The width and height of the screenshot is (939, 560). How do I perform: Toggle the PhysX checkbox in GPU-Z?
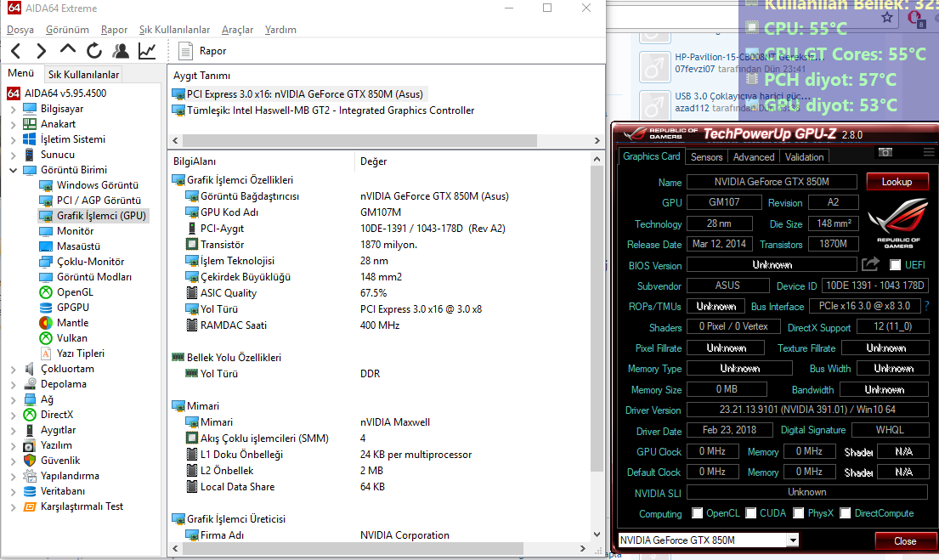(798, 513)
